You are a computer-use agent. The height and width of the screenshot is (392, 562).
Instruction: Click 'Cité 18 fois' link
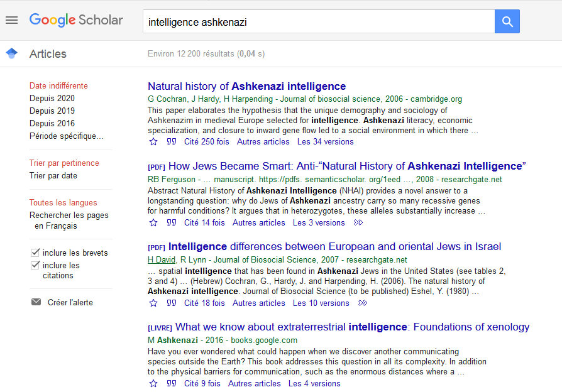tap(204, 303)
